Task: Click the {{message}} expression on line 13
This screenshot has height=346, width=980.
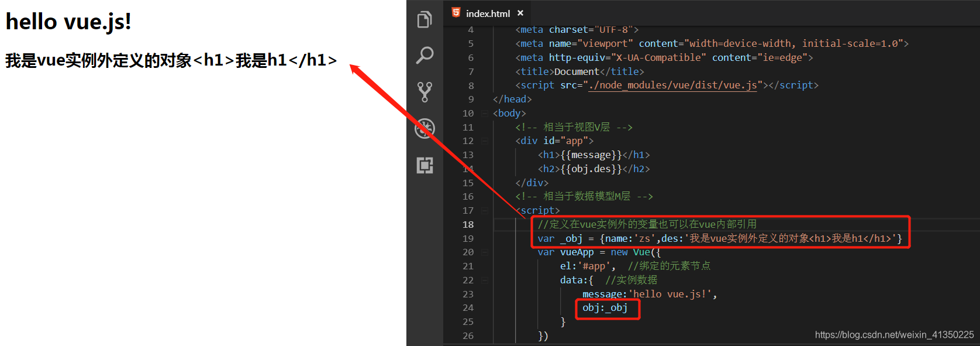Action: tap(591, 155)
